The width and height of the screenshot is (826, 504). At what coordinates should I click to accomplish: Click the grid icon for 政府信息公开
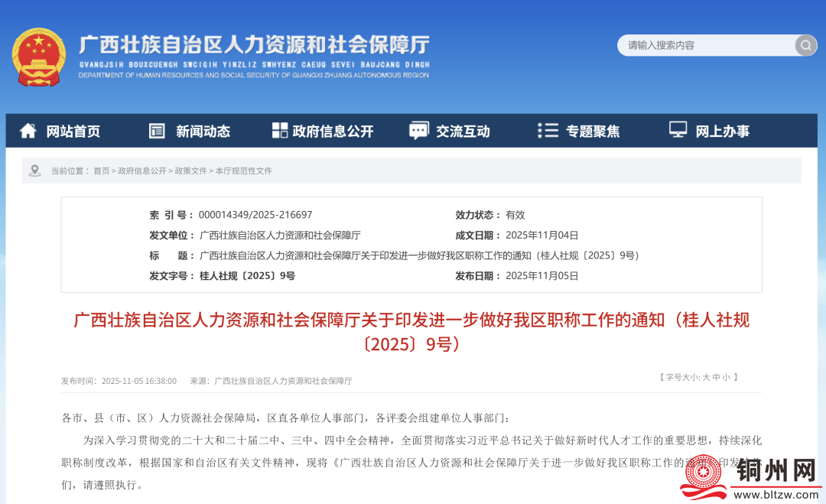280,131
